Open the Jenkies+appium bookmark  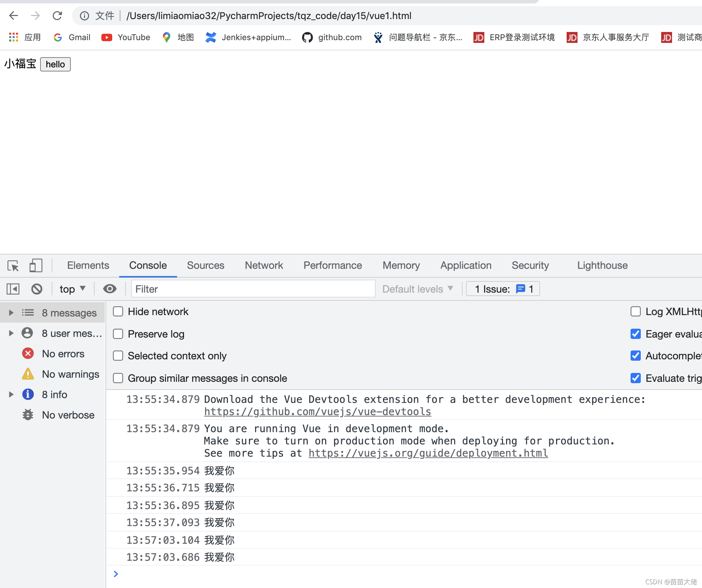(x=248, y=37)
